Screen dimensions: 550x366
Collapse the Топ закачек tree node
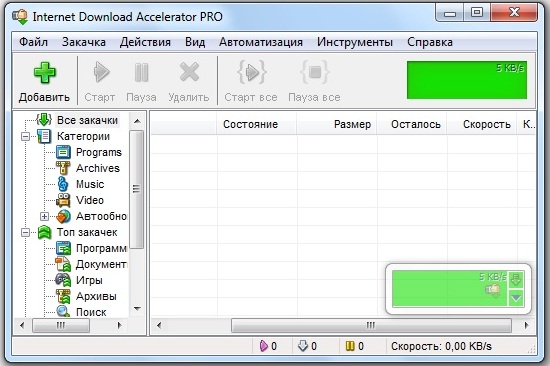click(26, 232)
